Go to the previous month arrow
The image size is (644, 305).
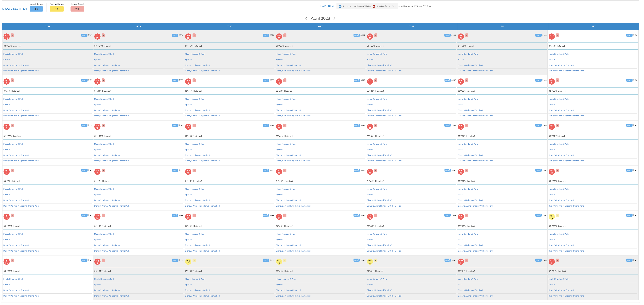point(306,18)
